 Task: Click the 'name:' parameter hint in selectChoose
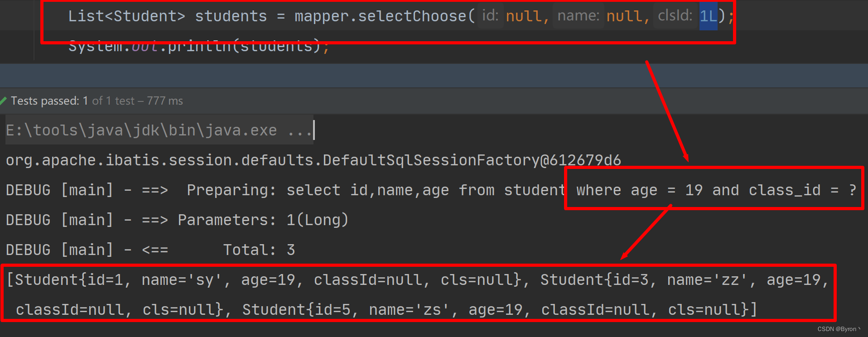tap(578, 16)
